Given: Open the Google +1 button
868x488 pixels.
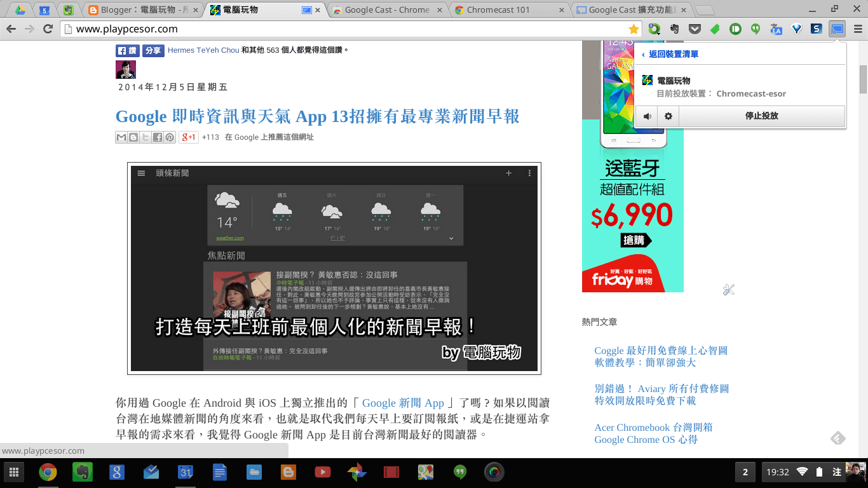Looking at the screenshot, I should tap(189, 137).
